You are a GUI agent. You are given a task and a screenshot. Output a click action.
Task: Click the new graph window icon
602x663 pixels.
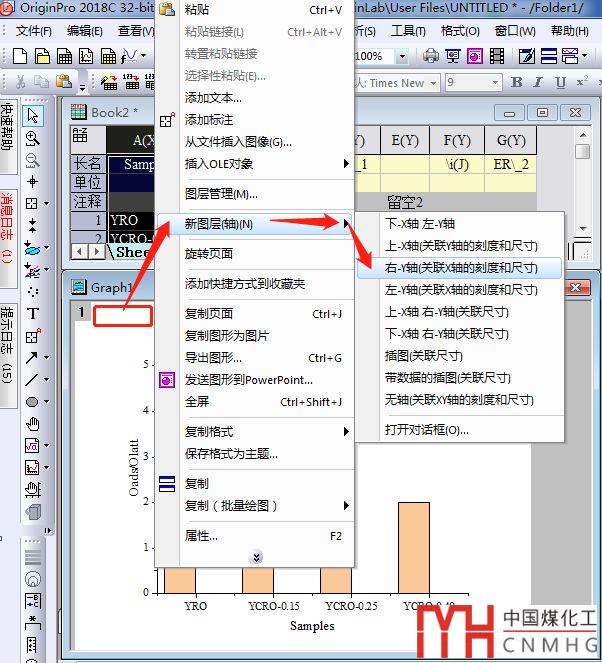pyautogui.click(x=86, y=56)
